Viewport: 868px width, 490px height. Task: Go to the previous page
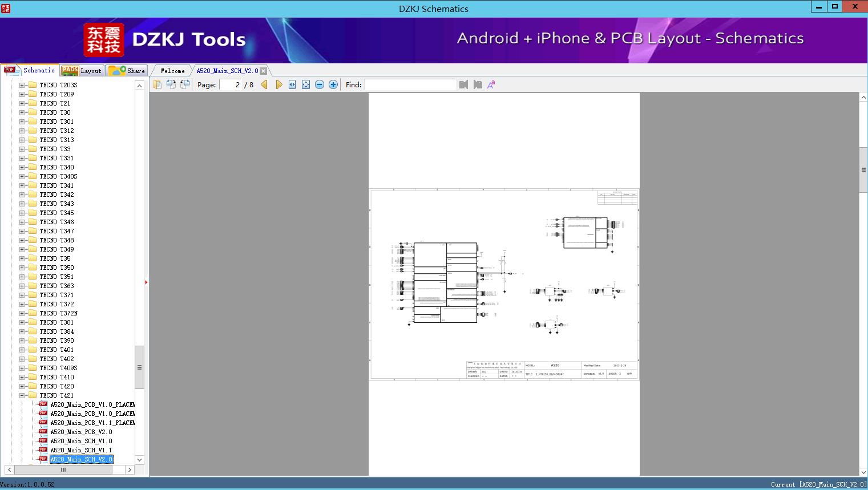point(264,84)
